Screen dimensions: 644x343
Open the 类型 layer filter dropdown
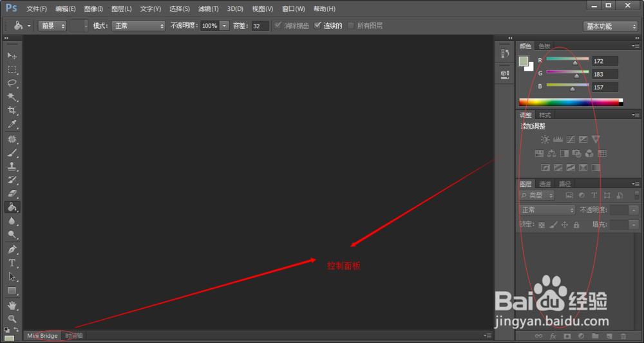click(x=537, y=196)
